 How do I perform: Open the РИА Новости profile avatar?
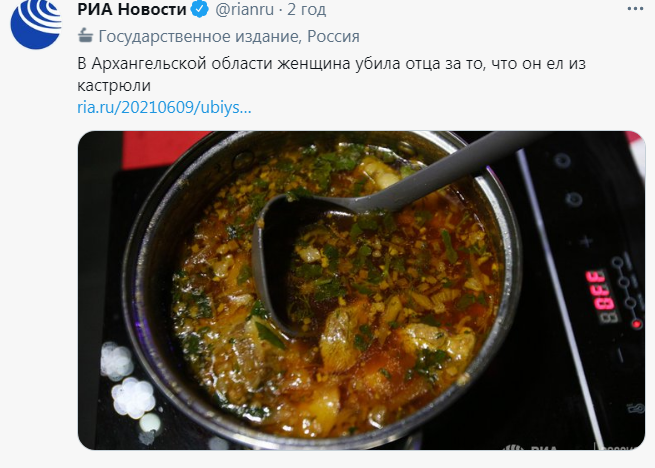[x=36, y=24]
